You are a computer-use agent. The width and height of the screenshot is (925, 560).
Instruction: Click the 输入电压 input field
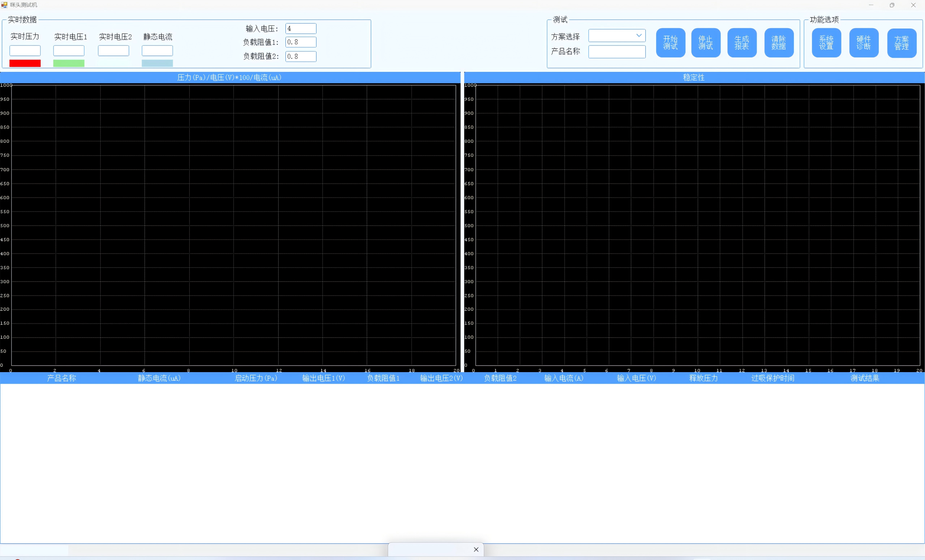pyautogui.click(x=301, y=29)
